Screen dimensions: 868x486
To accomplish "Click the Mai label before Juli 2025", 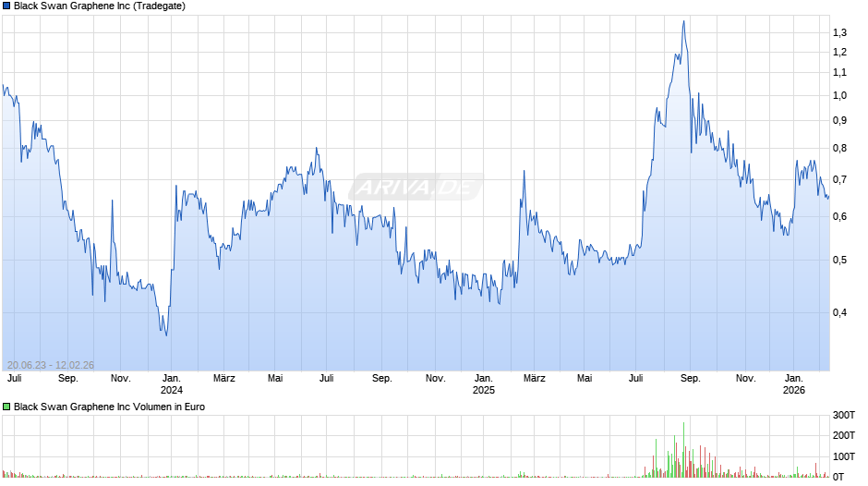I will pyautogui.click(x=585, y=379).
